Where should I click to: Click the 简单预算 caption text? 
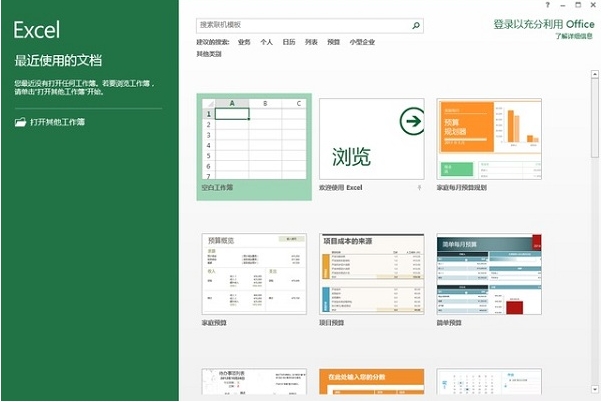(x=449, y=323)
